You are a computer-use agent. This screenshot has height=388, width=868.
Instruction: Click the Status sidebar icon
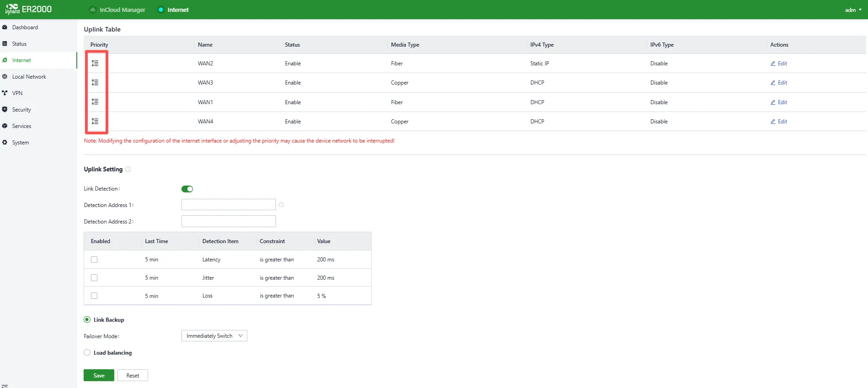[5, 44]
